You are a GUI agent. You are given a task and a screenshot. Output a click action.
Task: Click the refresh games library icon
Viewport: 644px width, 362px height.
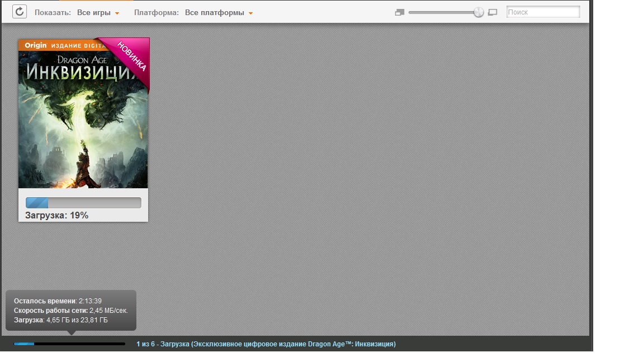[x=20, y=12]
